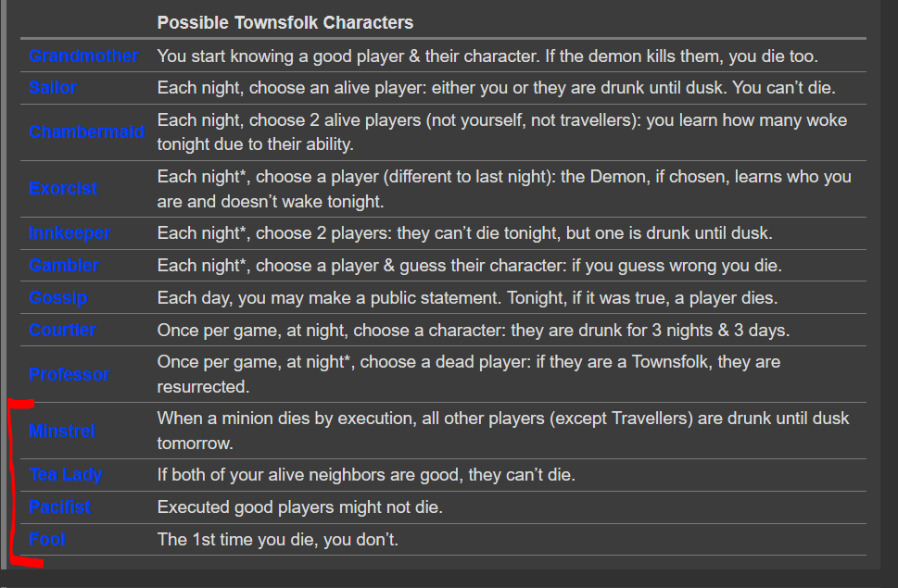Open the Professor character page

(x=70, y=374)
